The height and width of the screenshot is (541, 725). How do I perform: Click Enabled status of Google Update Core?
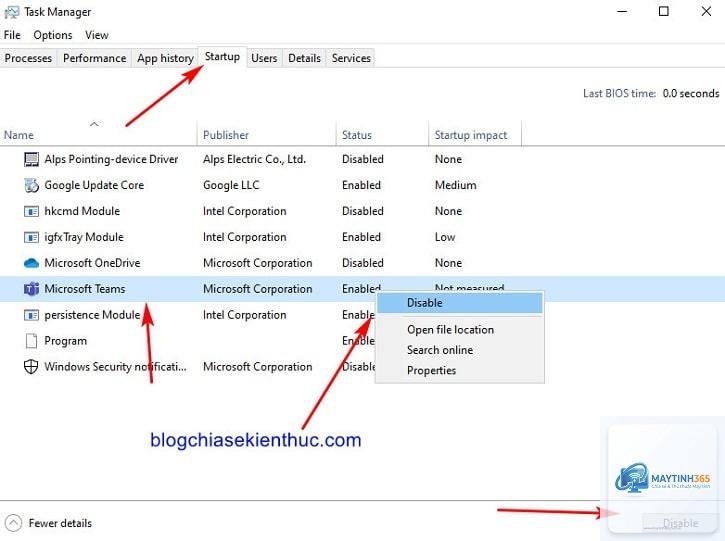(361, 185)
